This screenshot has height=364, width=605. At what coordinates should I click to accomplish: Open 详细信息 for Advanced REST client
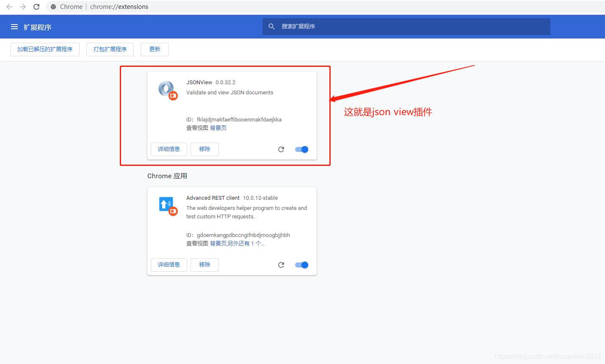pyautogui.click(x=169, y=265)
